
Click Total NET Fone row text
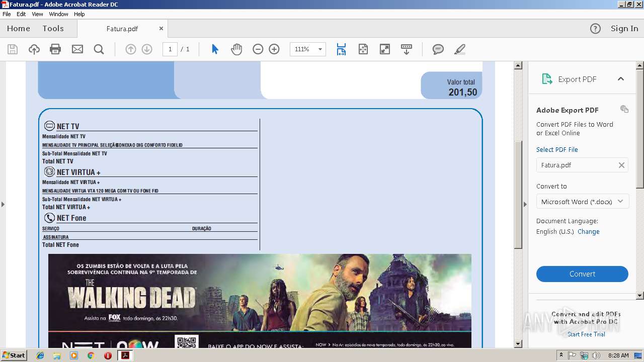[60, 245]
